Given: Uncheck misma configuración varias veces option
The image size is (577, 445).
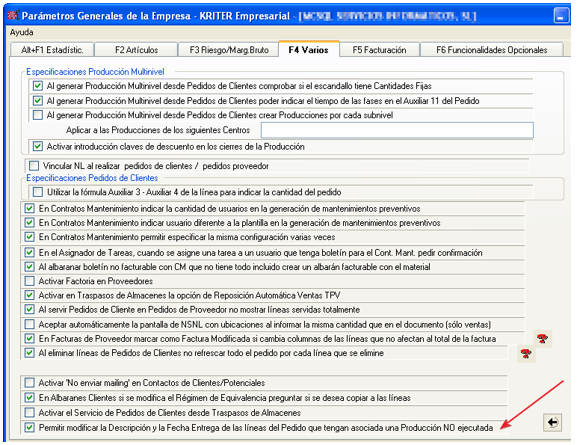Looking at the screenshot, I should pyautogui.click(x=29, y=237).
